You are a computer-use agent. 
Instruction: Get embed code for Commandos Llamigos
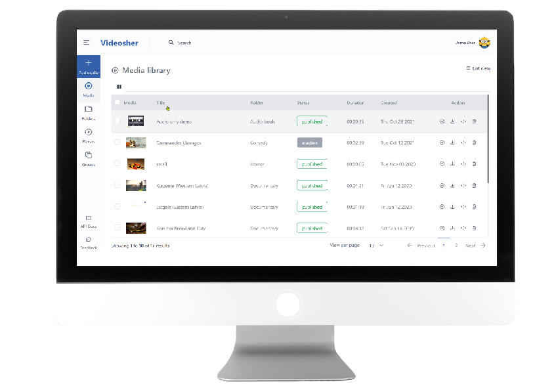point(463,142)
